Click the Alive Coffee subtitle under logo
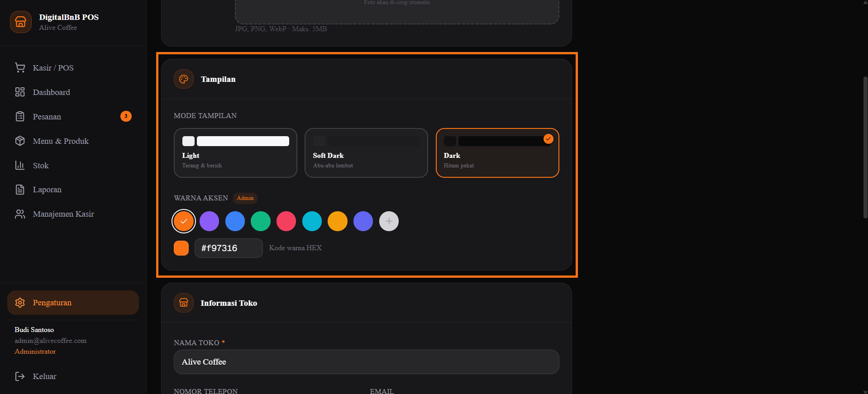The width and height of the screenshot is (868, 394). [x=58, y=28]
